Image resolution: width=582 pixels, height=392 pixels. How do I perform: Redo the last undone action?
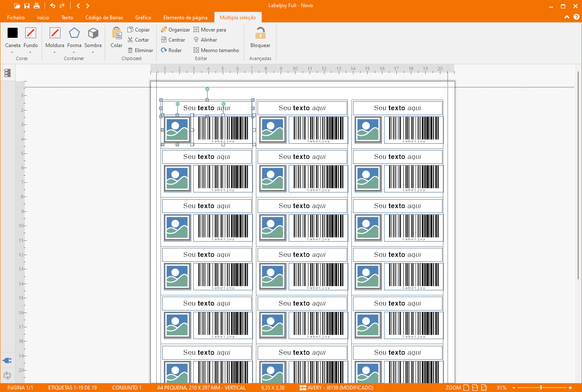[62, 6]
